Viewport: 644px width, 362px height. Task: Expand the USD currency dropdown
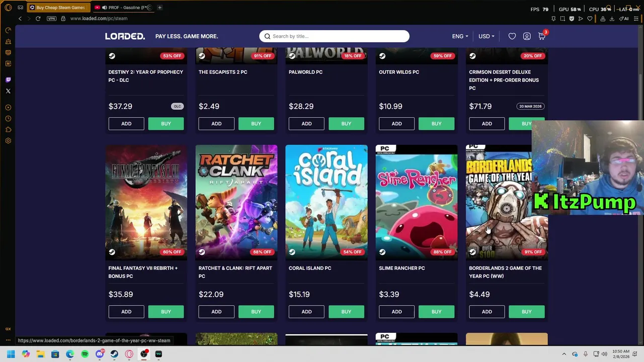tap(487, 36)
